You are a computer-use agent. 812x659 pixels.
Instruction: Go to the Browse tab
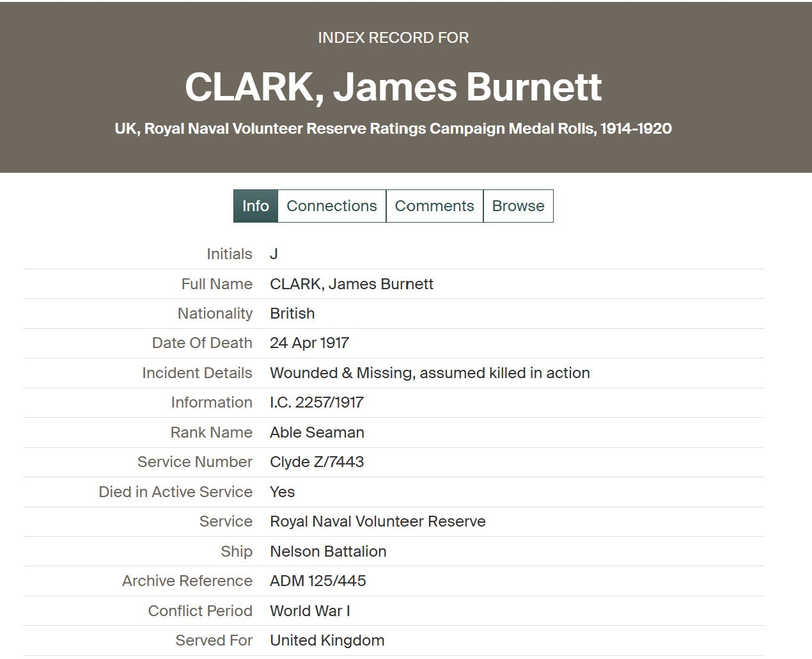518,206
